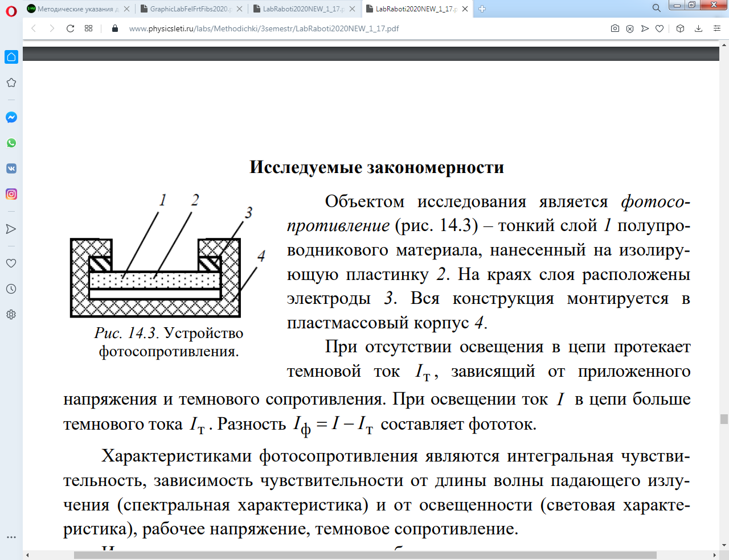Viewport: 729px width, 560px height.
Task: Click the scroll right arrow
Action: coord(715,555)
